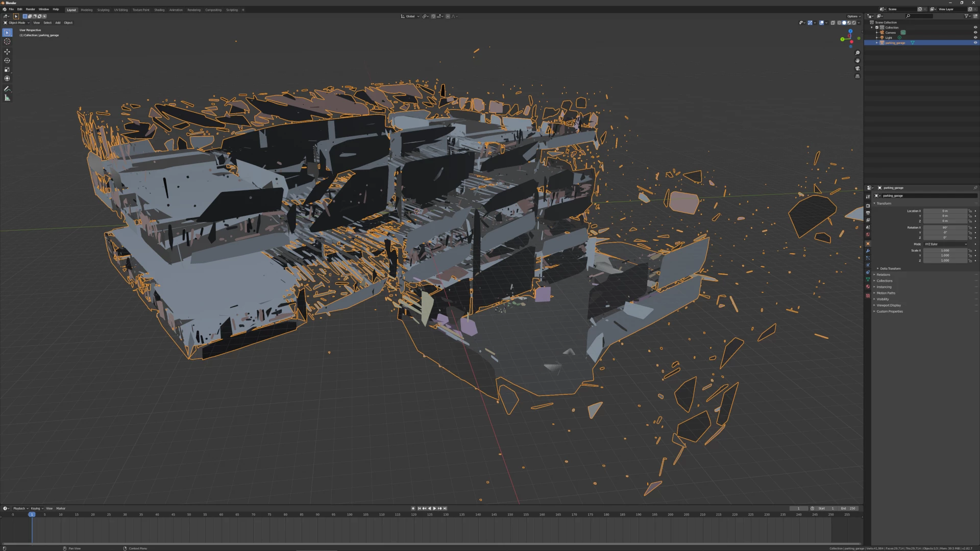The height and width of the screenshot is (551, 980).
Task: Open the Render menu
Action: pos(31,9)
